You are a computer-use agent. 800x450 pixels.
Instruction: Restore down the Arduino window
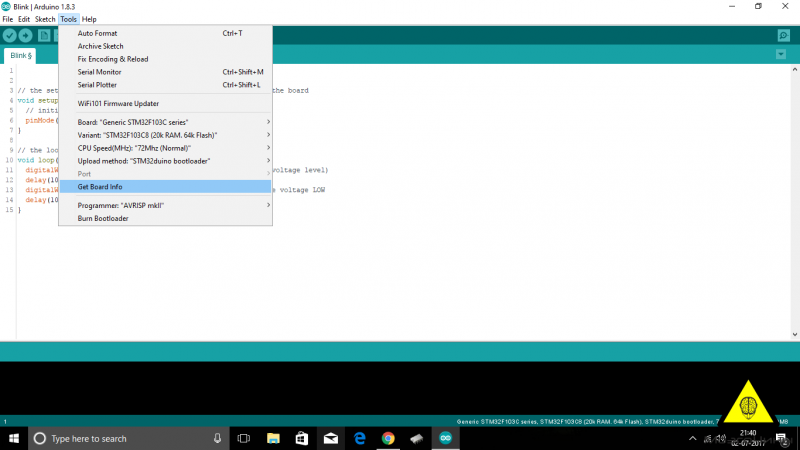(x=758, y=7)
